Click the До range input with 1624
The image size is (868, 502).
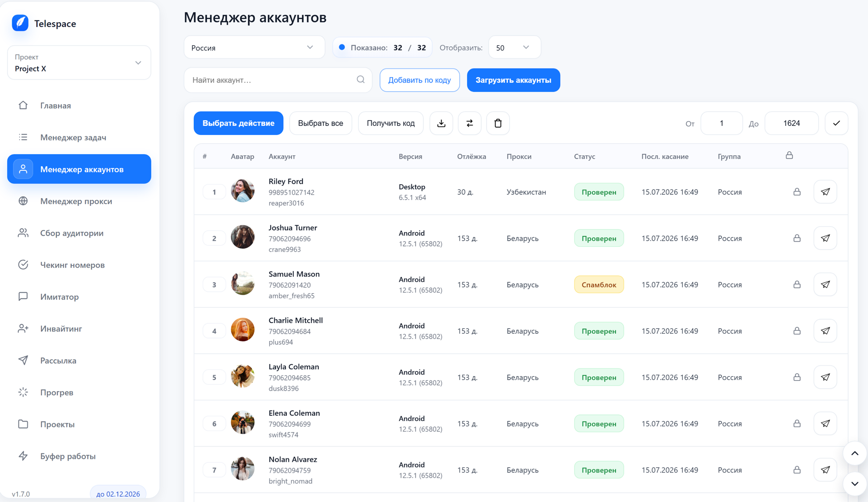point(791,123)
